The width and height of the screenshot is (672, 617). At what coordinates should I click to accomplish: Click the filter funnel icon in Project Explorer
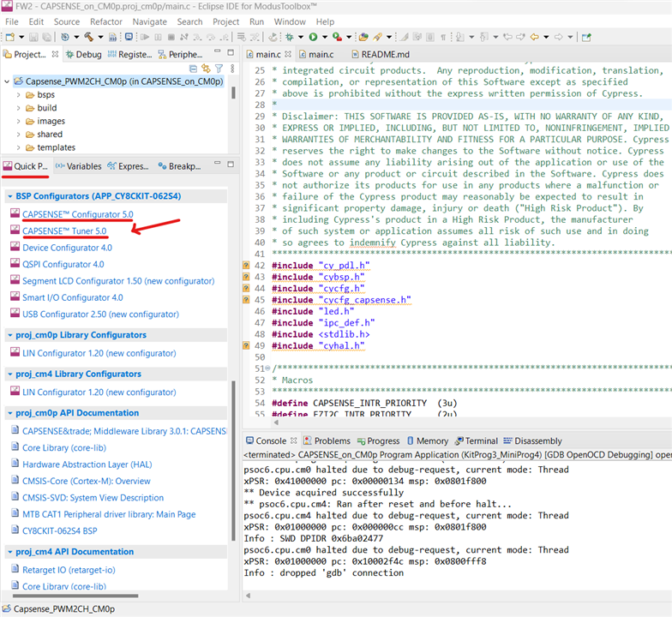pos(219,69)
